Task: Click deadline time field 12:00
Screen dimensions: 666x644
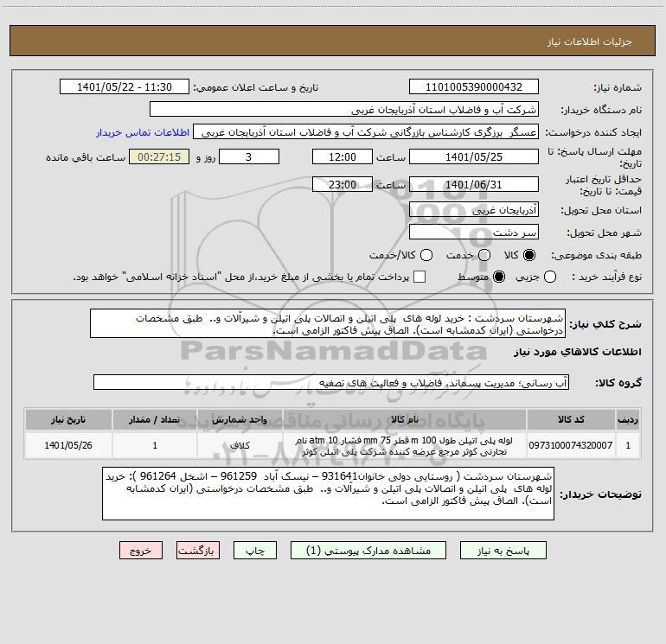Action: pyautogui.click(x=343, y=156)
